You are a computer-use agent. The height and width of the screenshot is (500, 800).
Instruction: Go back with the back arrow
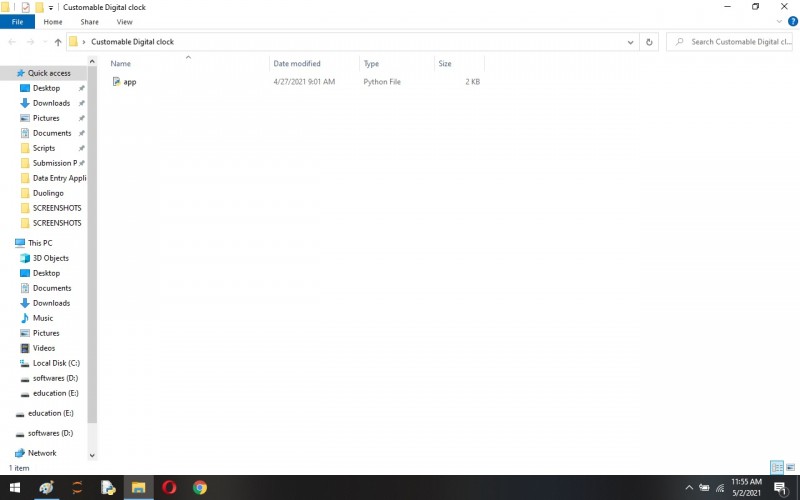coord(12,42)
